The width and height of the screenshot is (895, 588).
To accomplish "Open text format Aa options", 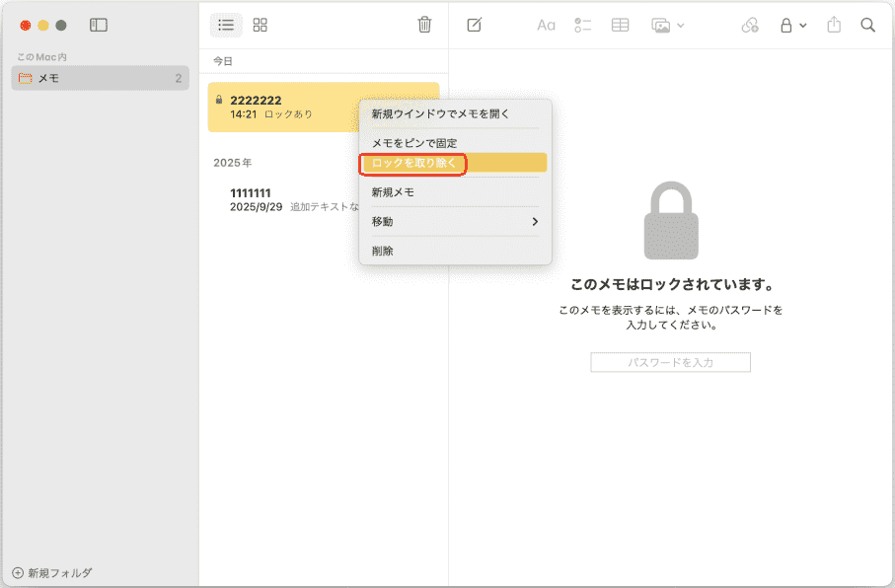I will [x=546, y=25].
